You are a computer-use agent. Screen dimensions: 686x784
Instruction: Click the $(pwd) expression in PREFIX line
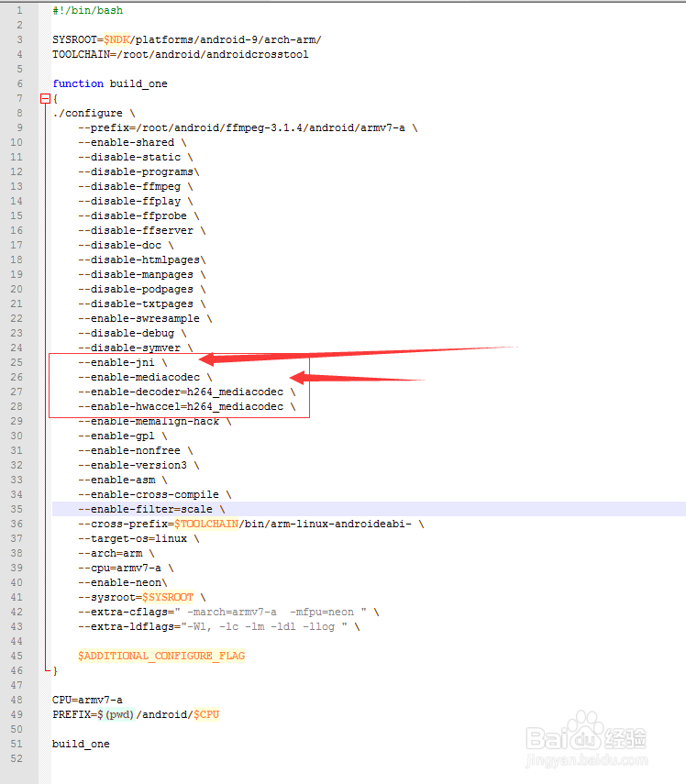tap(116, 714)
